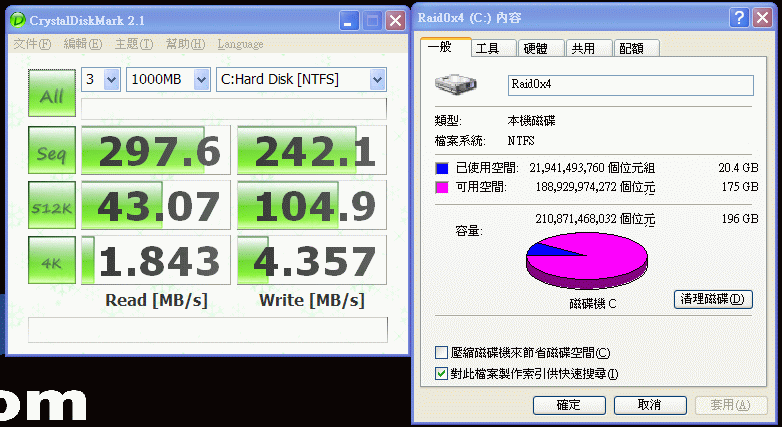Image resolution: width=782 pixels, height=427 pixels.
Task: Click the 本機磁碟 type value
Action: (531, 121)
